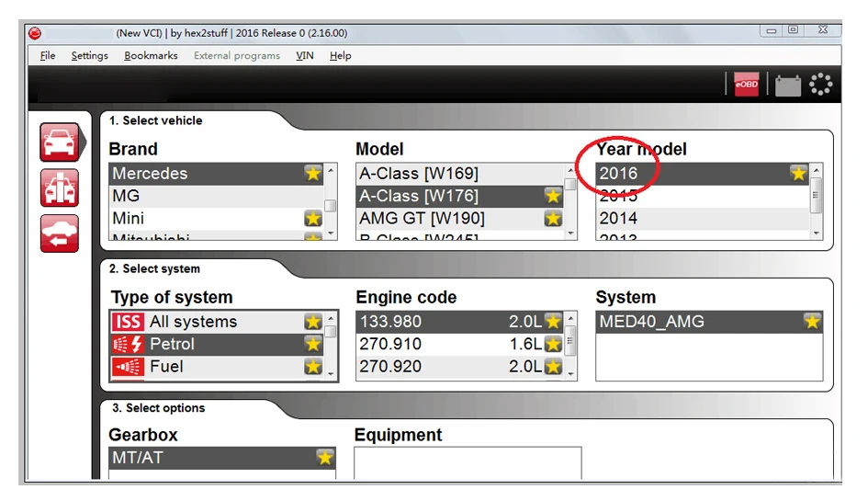
Task: Select MG in the Brand list
Action: (217, 196)
